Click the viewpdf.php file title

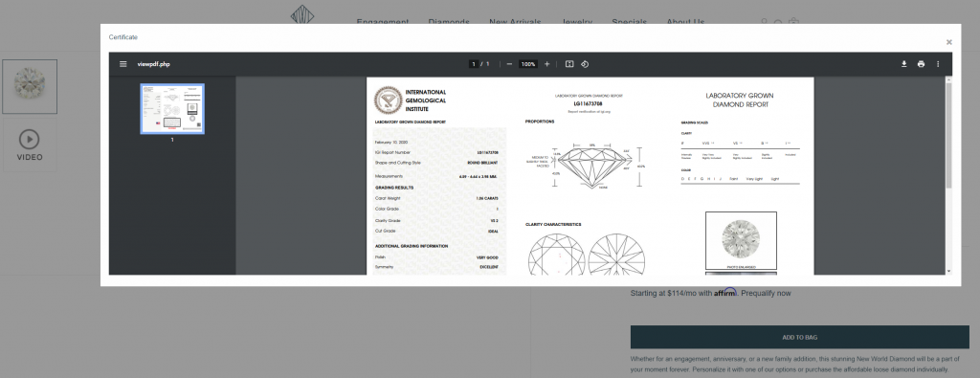[154, 64]
